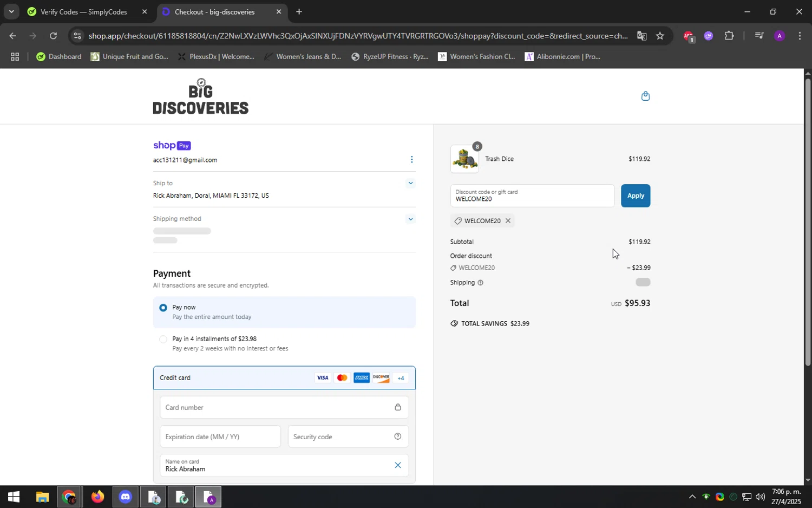Open a new browser tab
812x508 pixels.
click(299, 12)
